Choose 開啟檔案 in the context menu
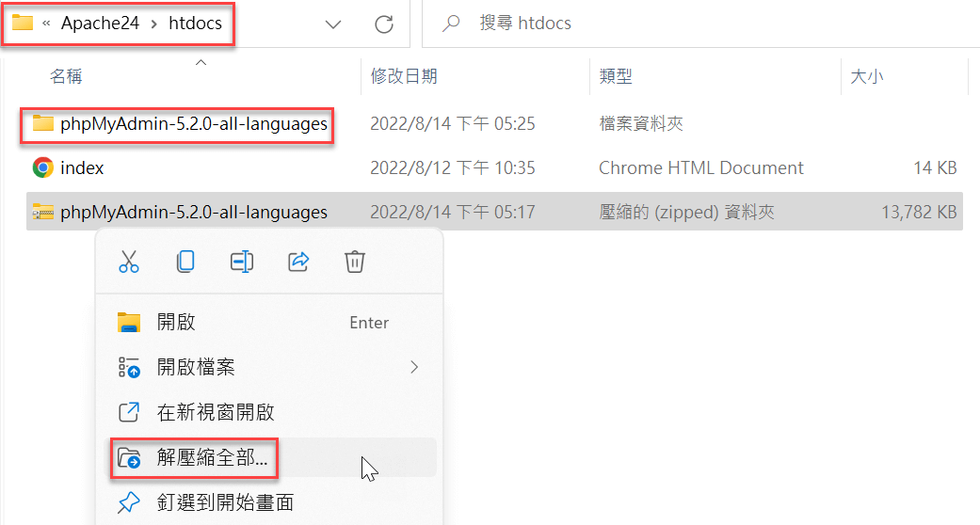Viewport: 980px width, 525px height. click(x=268, y=367)
